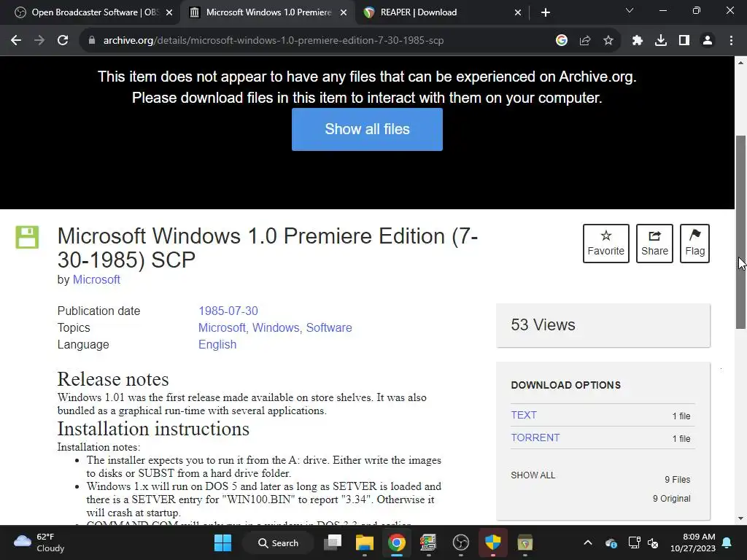Open the English language link
The height and width of the screenshot is (560, 747).
(x=217, y=344)
